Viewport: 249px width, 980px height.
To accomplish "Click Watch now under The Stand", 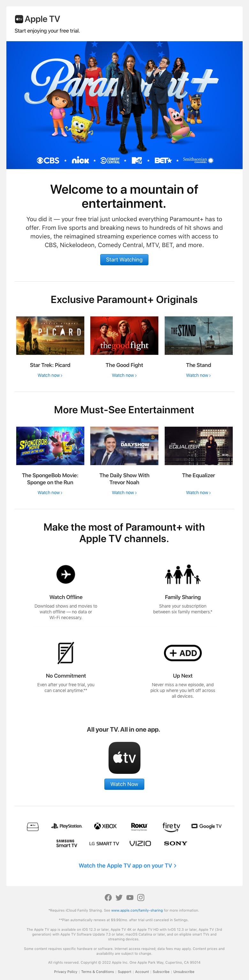I will (x=199, y=375).
